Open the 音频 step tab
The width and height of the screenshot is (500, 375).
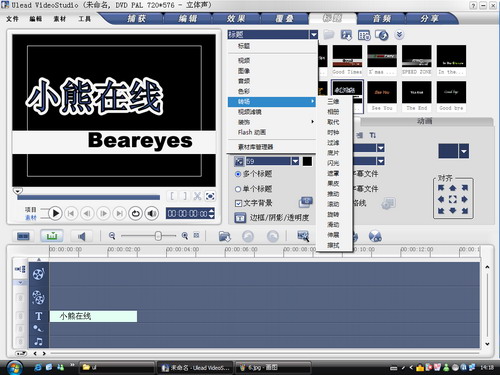pos(382,18)
